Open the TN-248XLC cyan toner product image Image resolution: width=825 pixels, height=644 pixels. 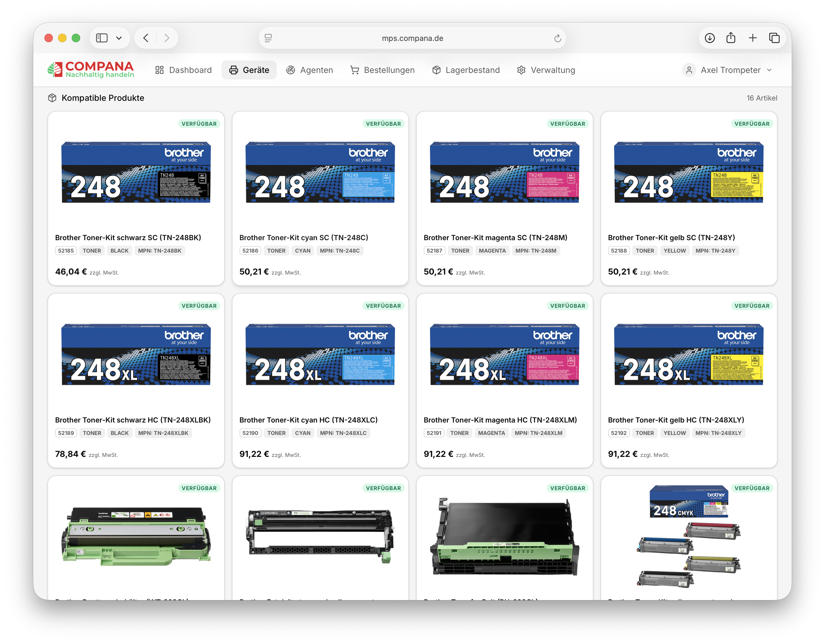pyautogui.click(x=320, y=354)
